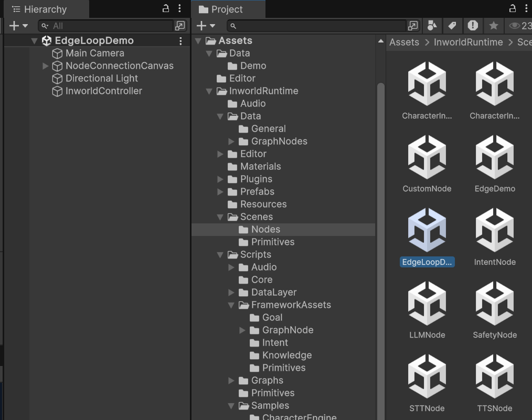Open Hierarchy panel more options menu
Image resolution: width=532 pixels, height=420 pixels.
(179, 8)
